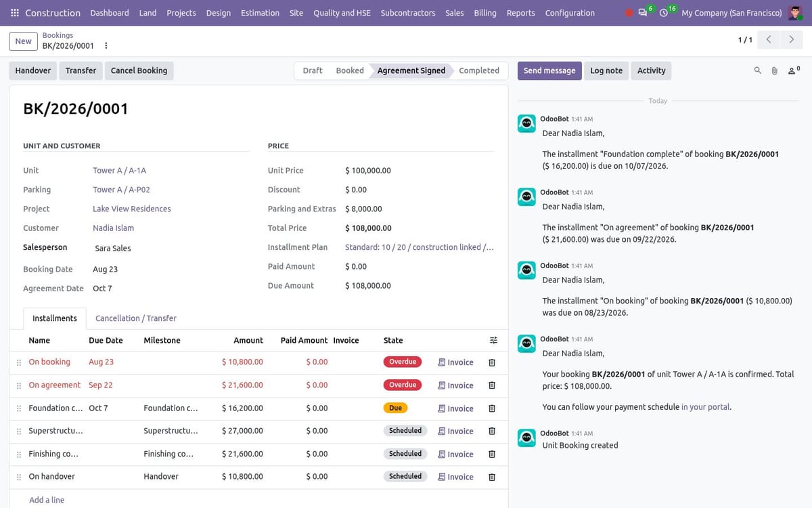
Task: Open the Quality and HSE menu
Action: 342,13
